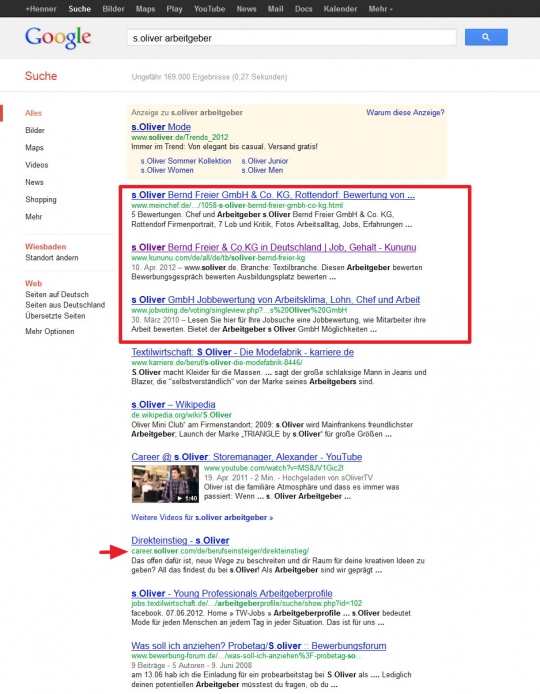540x694 pixels.
Task: Select Alles in the left sidebar
Action: point(34,113)
